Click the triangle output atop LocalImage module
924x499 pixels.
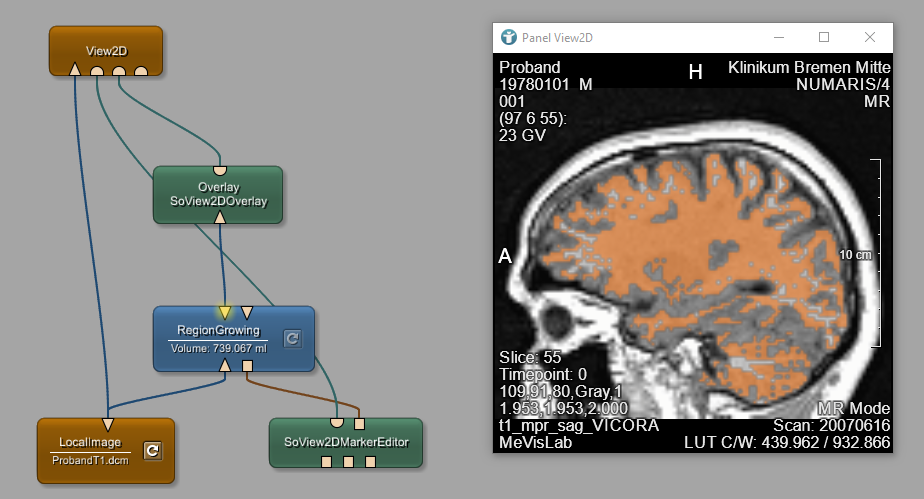(108, 423)
